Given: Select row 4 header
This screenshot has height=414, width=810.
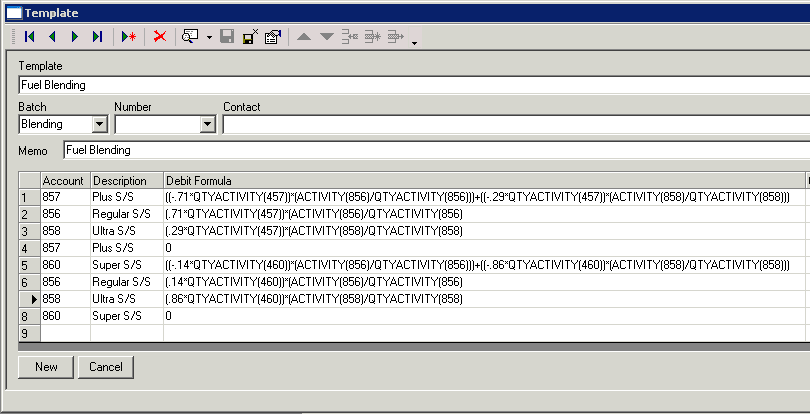Looking at the screenshot, I should (29, 249).
